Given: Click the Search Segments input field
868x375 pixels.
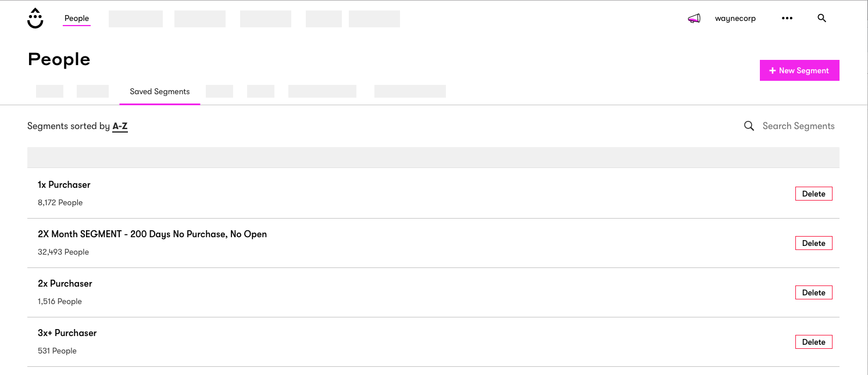Looking at the screenshot, I should click(799, 126).
